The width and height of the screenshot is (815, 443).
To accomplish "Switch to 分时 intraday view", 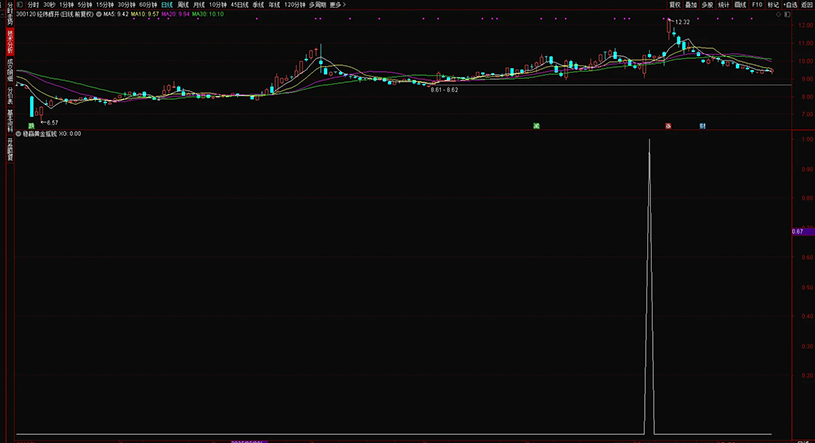I will [33, 5].
